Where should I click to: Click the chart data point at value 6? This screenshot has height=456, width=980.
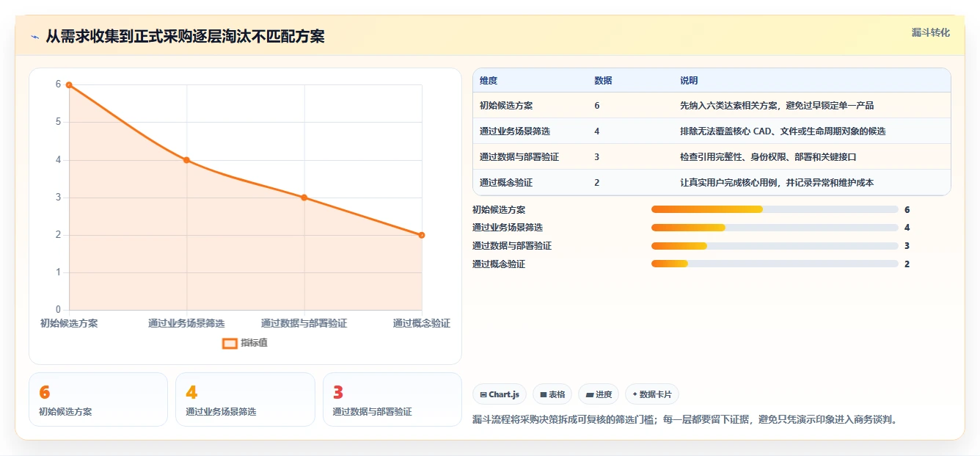click(69, 84)
